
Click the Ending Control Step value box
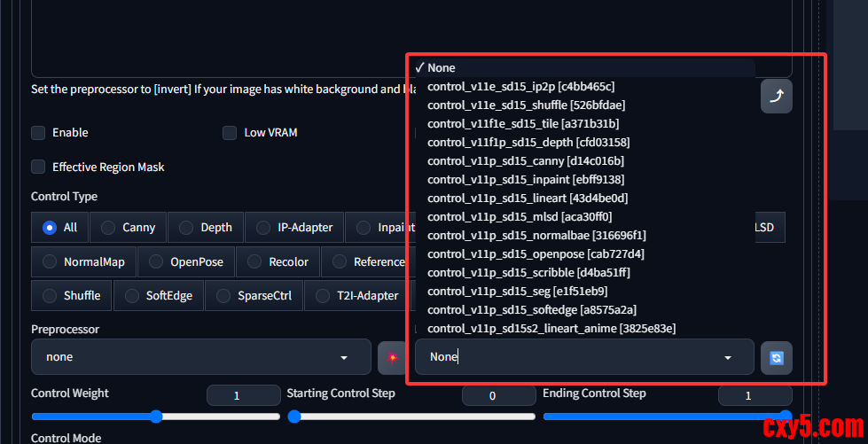tap(748, 396)
